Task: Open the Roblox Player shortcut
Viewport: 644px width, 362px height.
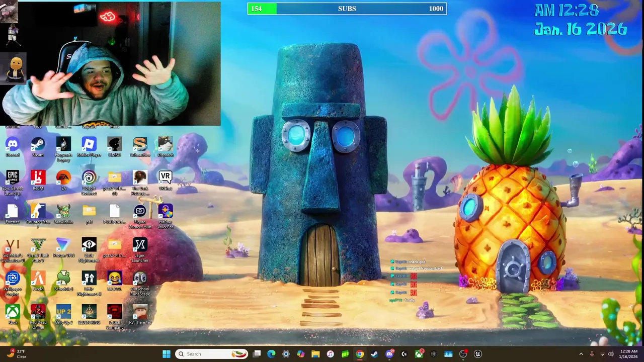Action: [89, 147]
